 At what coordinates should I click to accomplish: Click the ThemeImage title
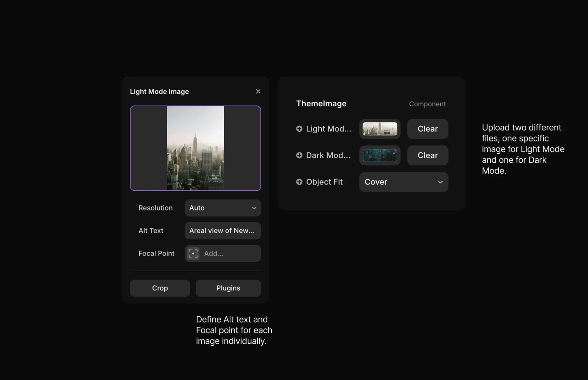click(x=321, y=104)
